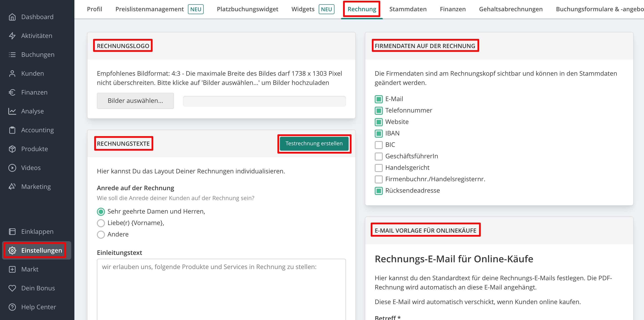
Task: Open the Stammdaten tab
Action: (408, 9)
